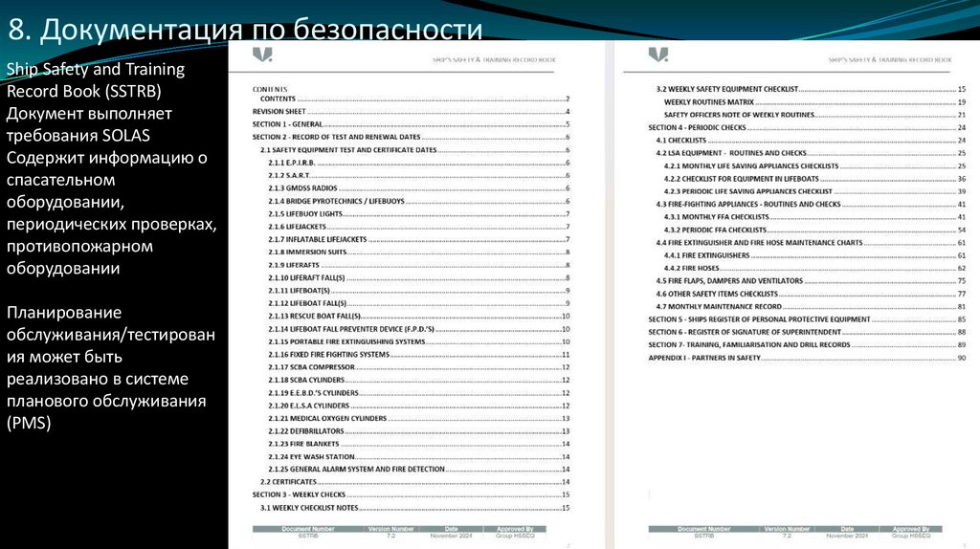Select "3.1 Weekly Checklist Notes" entry

coord(414,508)
